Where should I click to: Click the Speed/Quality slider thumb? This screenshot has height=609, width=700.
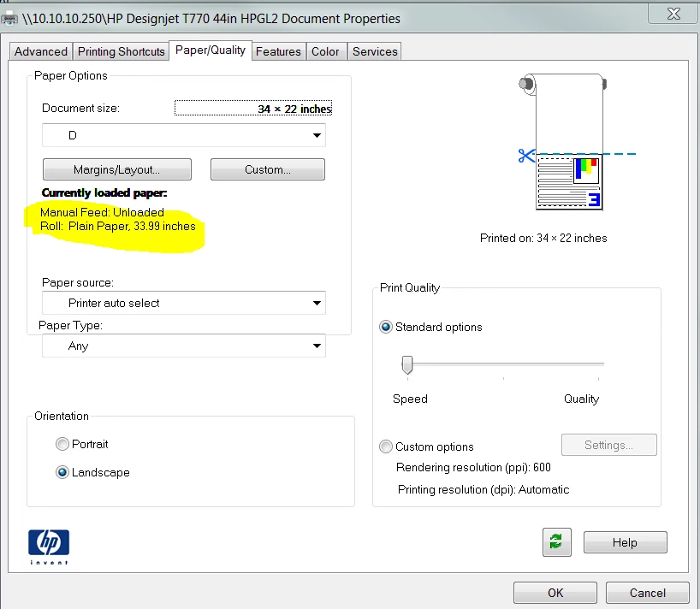click(407, 365)
